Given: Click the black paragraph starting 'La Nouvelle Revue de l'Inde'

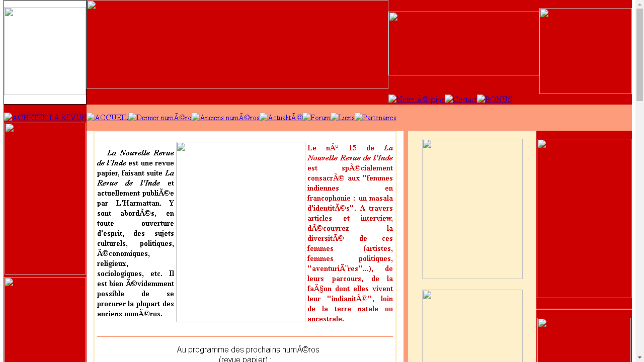Looking at the screenshot, I should (x=135, y=233).
